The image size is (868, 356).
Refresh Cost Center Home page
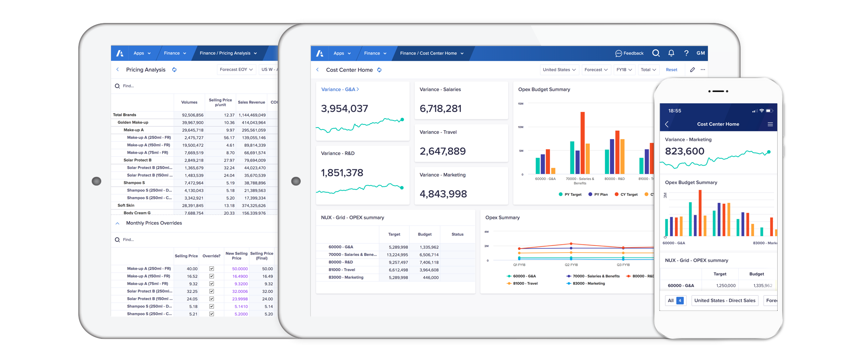379,70
